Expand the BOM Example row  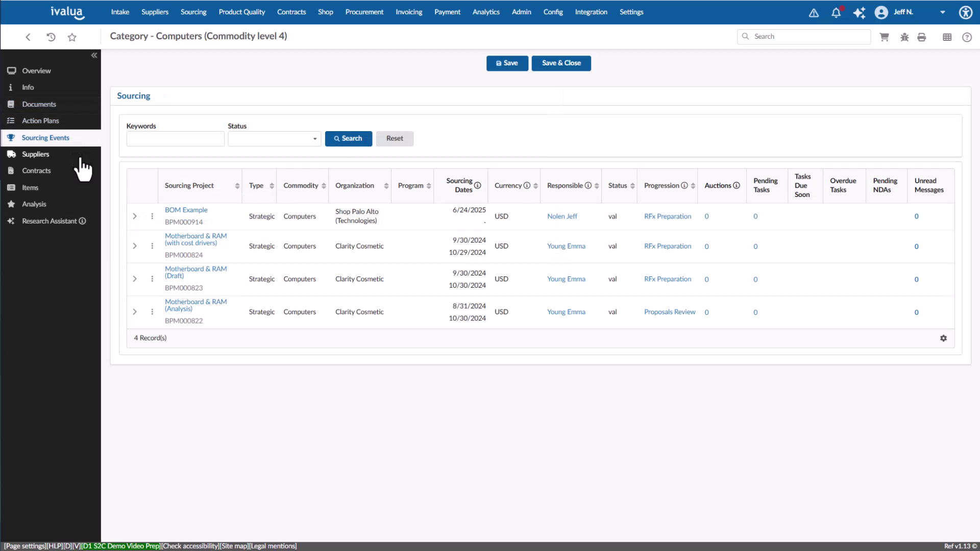pyautogui.click(x=135, y=216)
